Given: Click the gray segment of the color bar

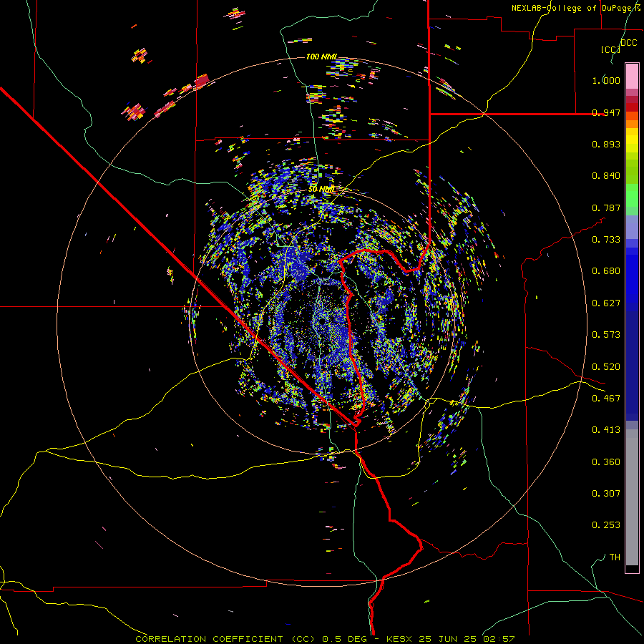Looking at the screenshot, I should click(x=632, y=497).
